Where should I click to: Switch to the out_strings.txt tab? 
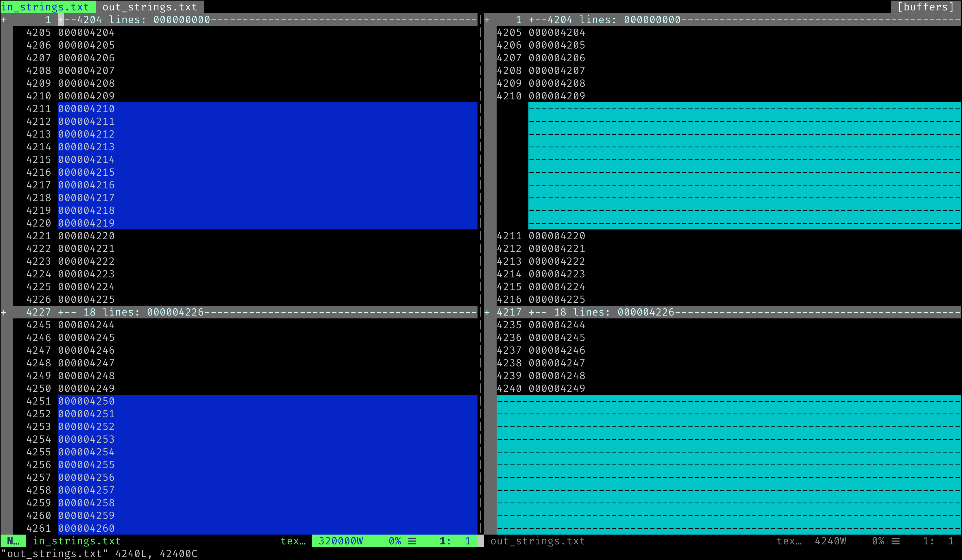pos(150,7)
